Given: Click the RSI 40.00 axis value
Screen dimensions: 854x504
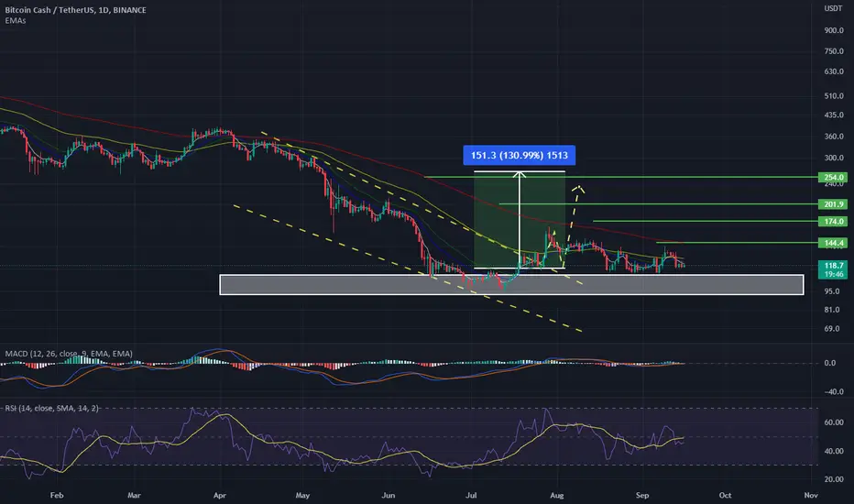Looking at the screenshot, I should [834, 451].
